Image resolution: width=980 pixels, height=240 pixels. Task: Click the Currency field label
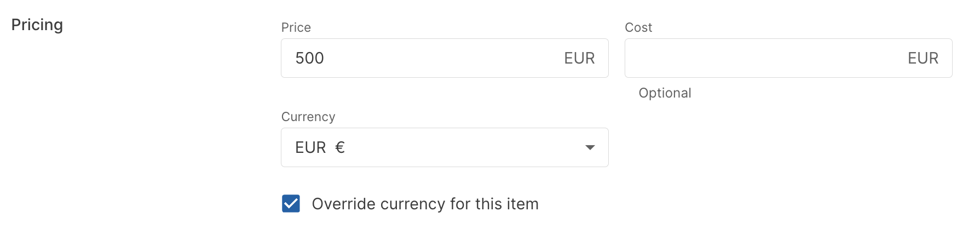click(x=308, y=117)
